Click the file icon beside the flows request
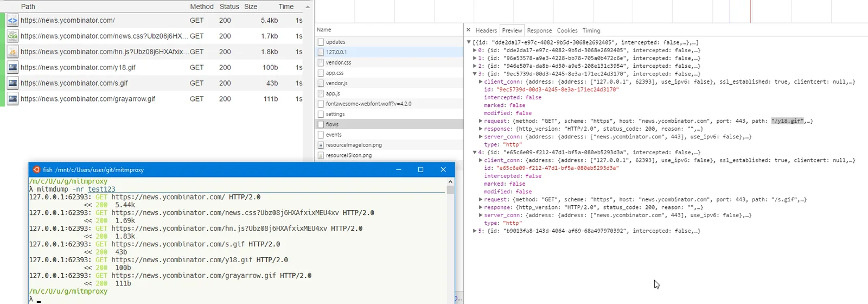The height and width of the screenshot is (304, 868). pos(321,124)
